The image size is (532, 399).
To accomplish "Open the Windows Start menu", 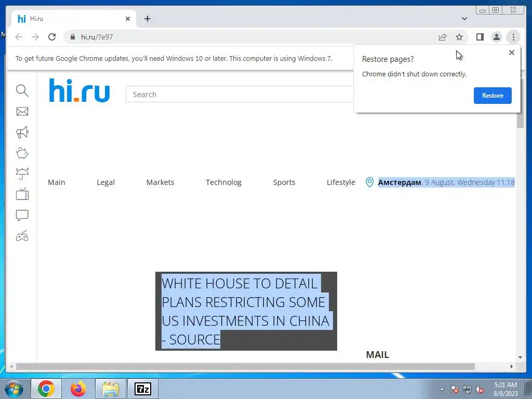I will tap(14, 389).
